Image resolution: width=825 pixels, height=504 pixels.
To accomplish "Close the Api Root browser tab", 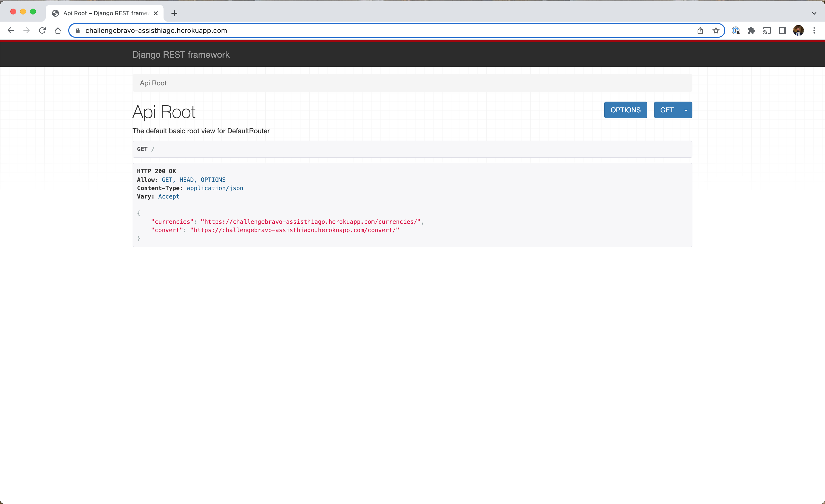I will tap(156, 13).
